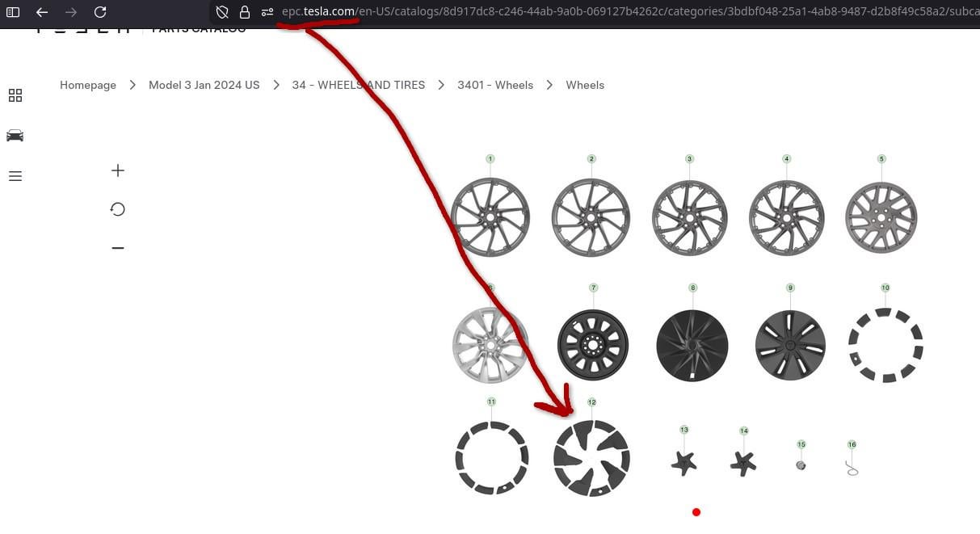Click the padlock site security icon
Screen dimensions: 980x534
[x=244, y=12]
